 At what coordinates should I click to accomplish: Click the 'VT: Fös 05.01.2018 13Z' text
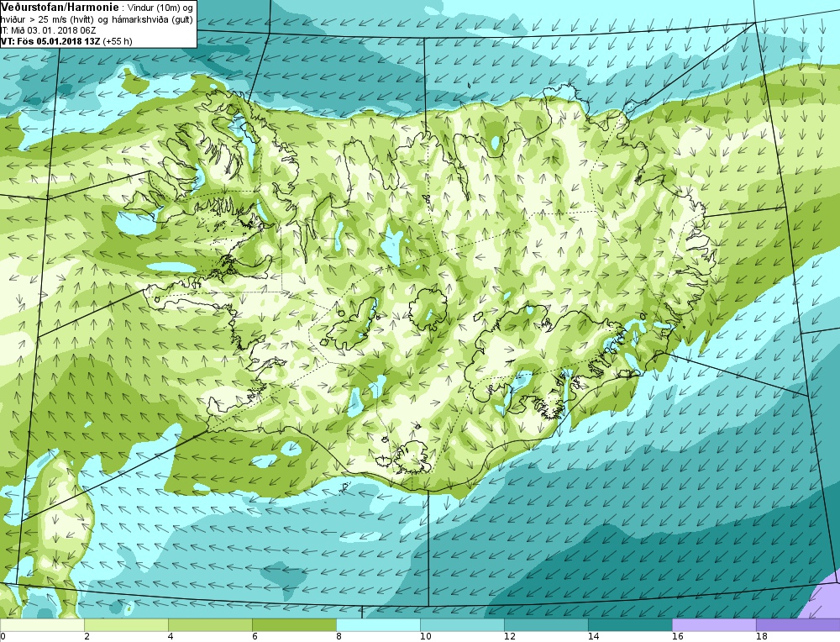[51, 41]
